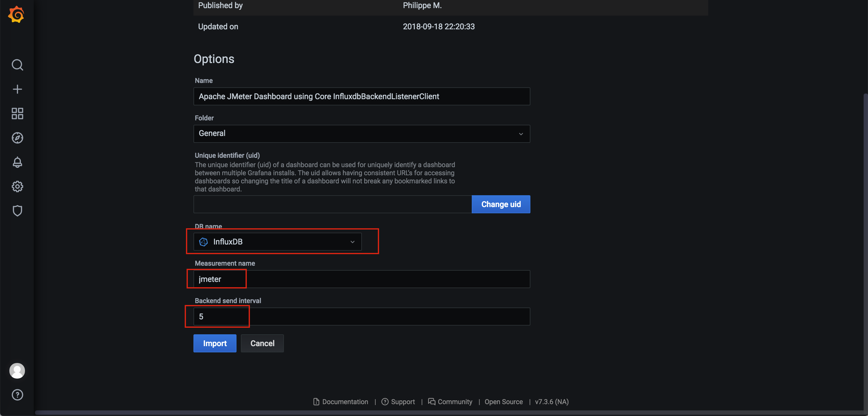Open the Community footer link
Viewport: 868px width, 416px height.
pos(451,402)
